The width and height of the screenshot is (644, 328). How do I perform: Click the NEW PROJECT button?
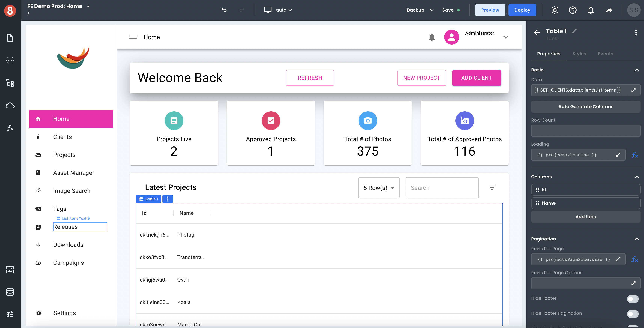coord(422,78)
